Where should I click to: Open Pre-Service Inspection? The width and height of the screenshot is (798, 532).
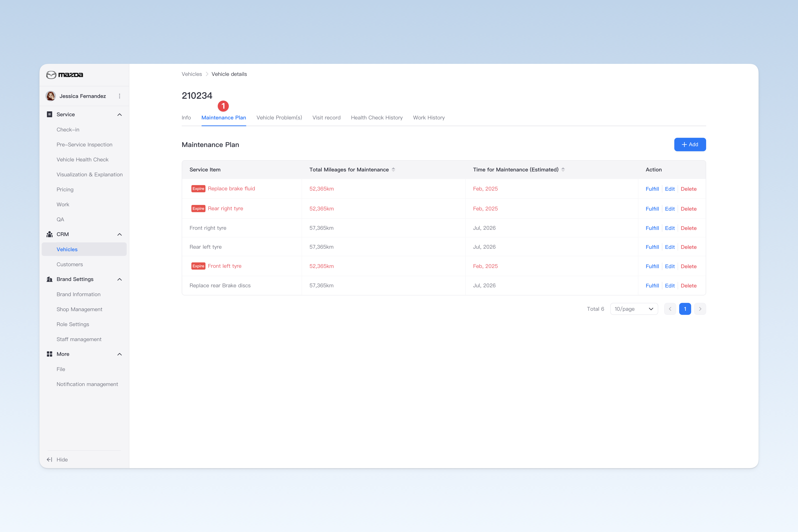[x=85, y=145]
